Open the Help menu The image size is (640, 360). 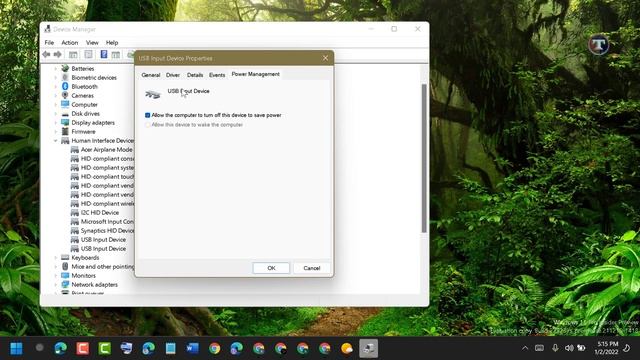tap(112, 42)
